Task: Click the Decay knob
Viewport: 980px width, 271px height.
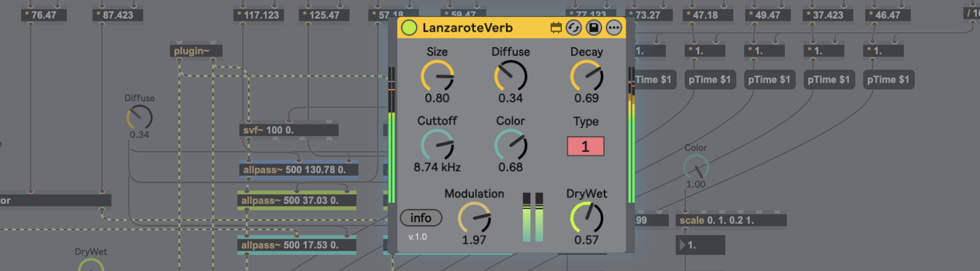Action: [x=586, y=77]
